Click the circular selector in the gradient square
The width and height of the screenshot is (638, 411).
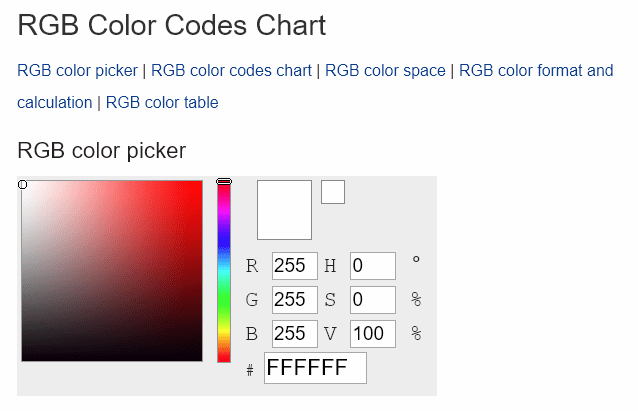[22, 185]
